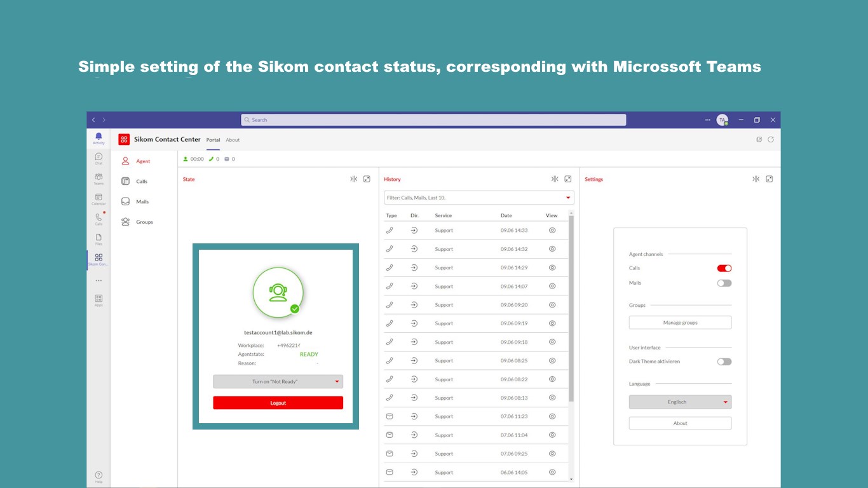The width and height of the screenshot is (868, 488).
Task: View the Support mail from 07.06 11:23
Action: point(552,416)
